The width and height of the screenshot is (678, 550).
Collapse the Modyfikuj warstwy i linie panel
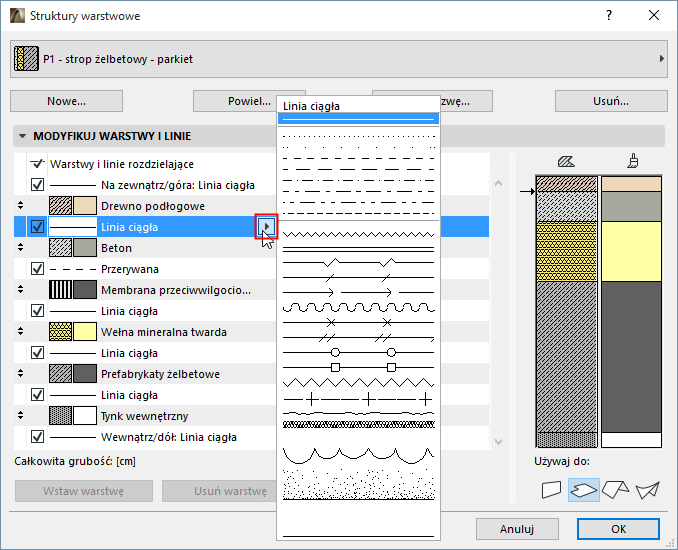coord(22,136)
